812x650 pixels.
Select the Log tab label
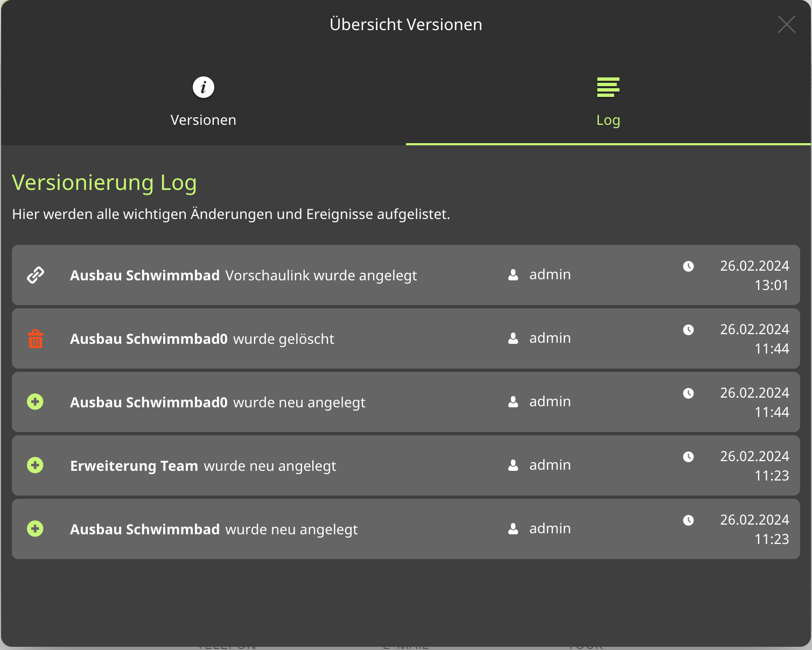pyautogui.click(x=608, y=120)
